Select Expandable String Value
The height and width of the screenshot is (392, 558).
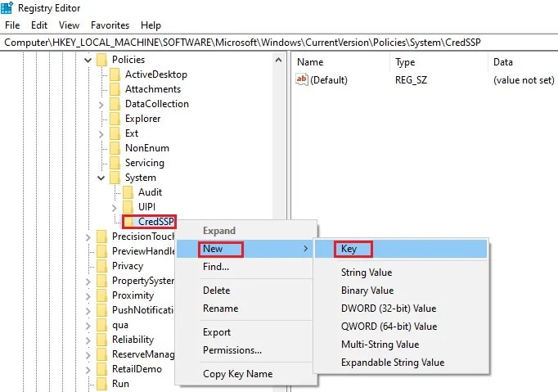401,363
